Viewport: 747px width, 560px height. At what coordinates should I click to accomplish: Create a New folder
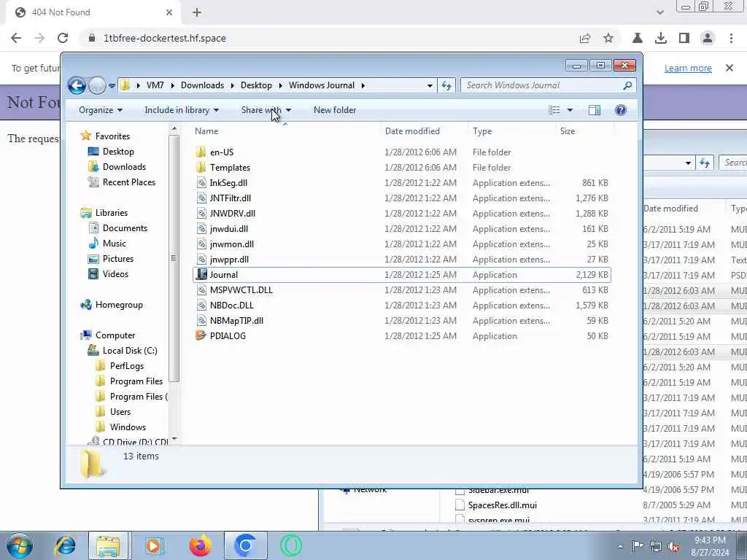click(335, 110)
